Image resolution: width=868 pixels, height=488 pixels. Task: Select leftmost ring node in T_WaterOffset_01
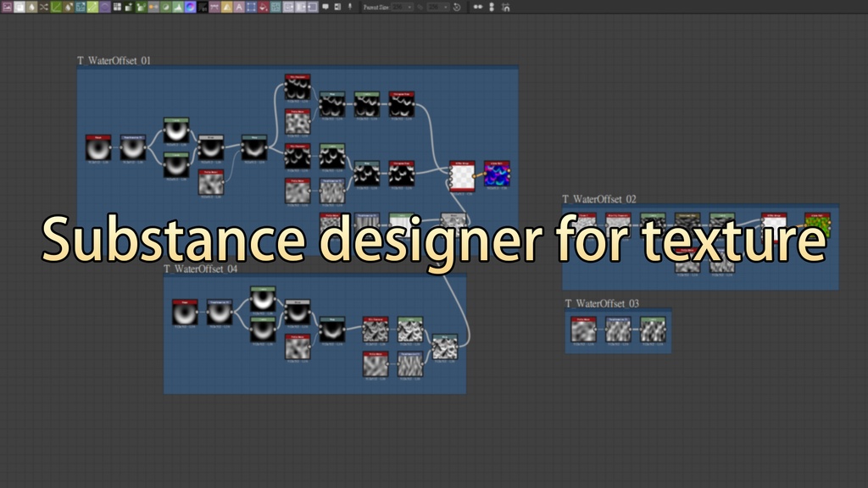[x=98, y=149]
